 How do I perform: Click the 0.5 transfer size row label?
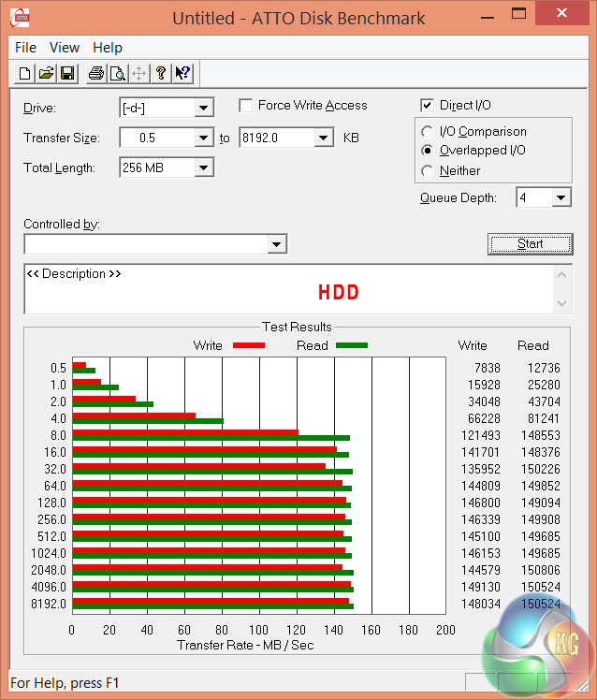58,368
